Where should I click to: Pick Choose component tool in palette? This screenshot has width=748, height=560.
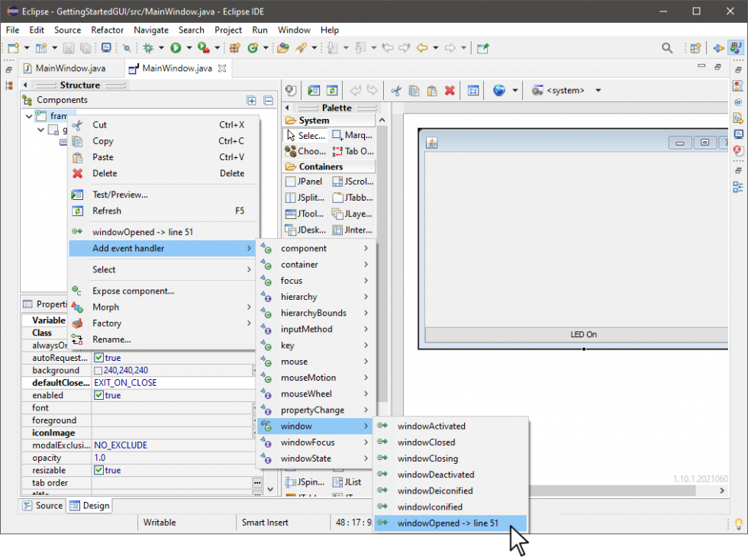[x=305, y=151]
